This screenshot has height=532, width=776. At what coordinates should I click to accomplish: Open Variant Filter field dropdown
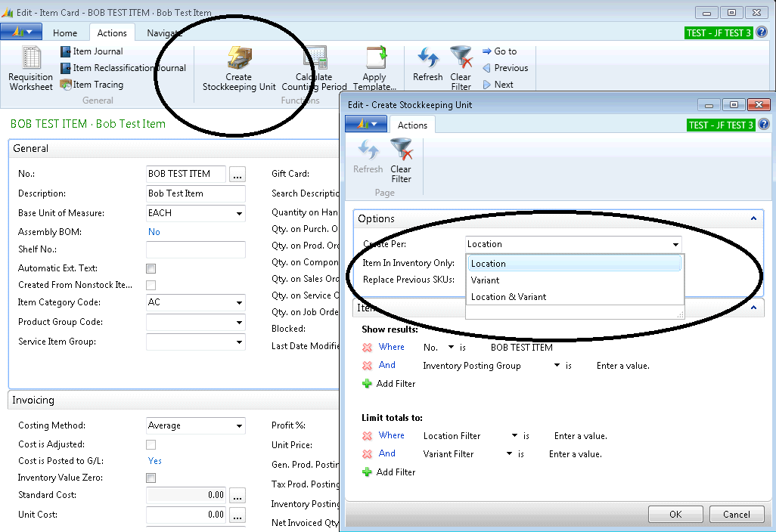(509, 454)
